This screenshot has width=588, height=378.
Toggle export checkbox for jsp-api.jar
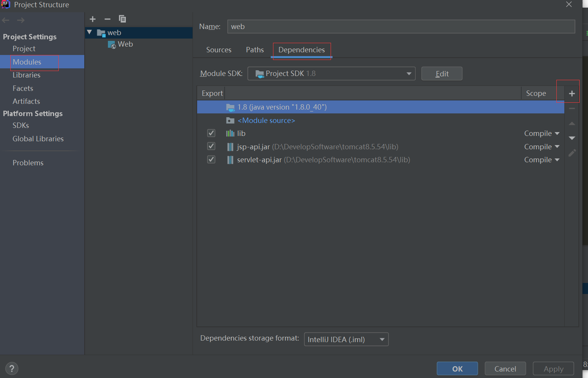pyautogui.click(x=211, y=146)
